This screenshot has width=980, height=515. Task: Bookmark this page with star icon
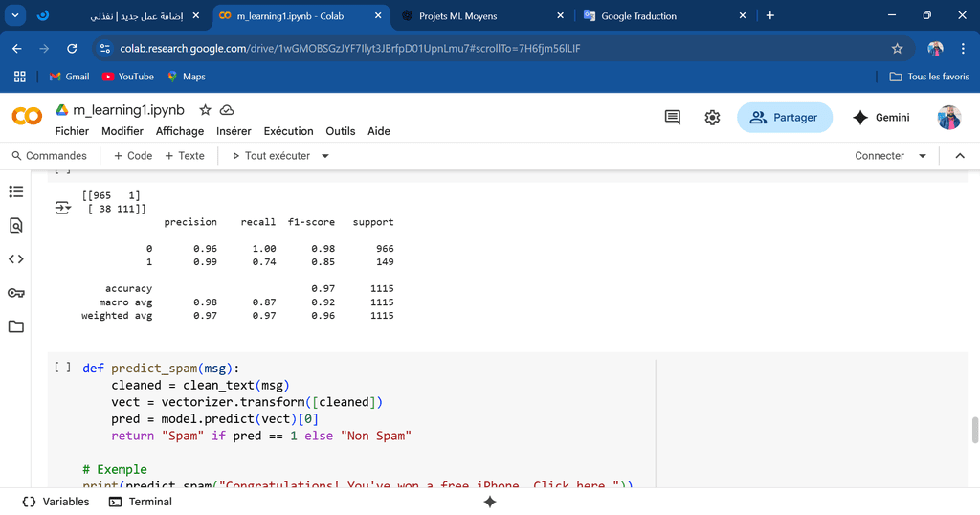pyautogui.click(x=897, y=48)
